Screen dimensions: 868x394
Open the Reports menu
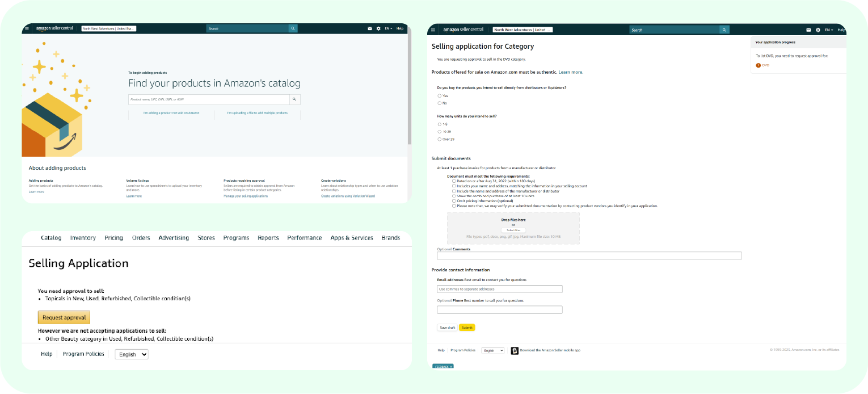[x=268, y=238]
